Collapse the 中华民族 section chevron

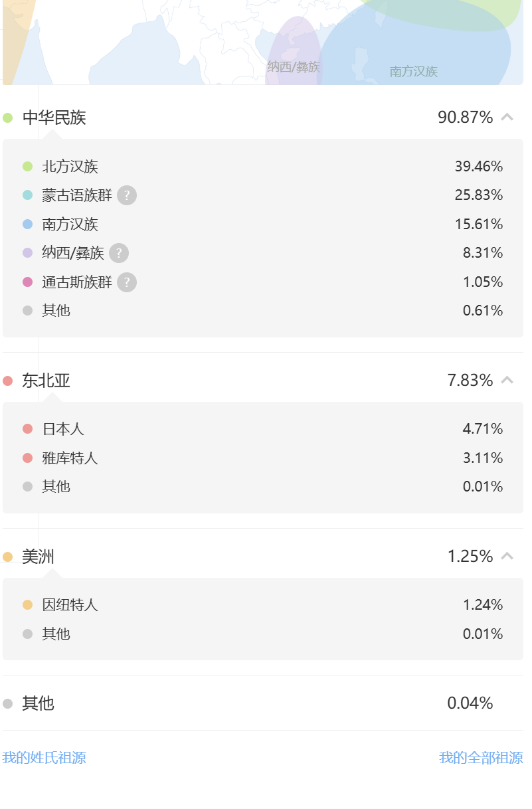click(x=507, y=118)
